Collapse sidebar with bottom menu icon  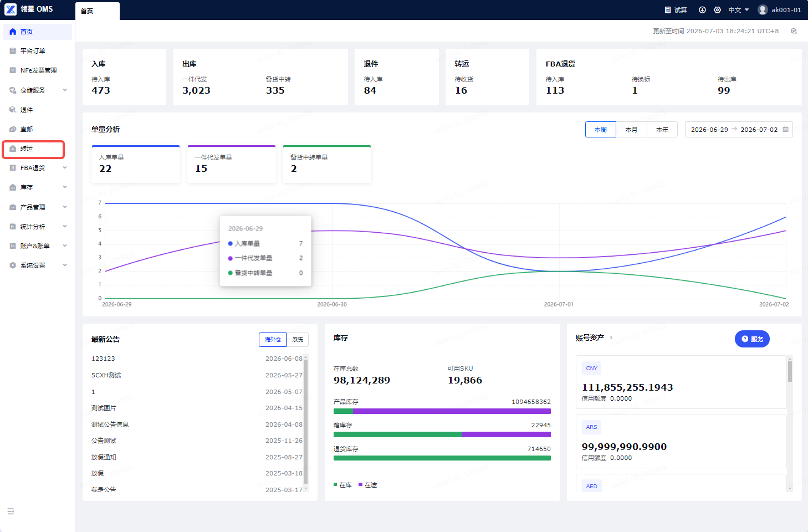coord(11,511)
